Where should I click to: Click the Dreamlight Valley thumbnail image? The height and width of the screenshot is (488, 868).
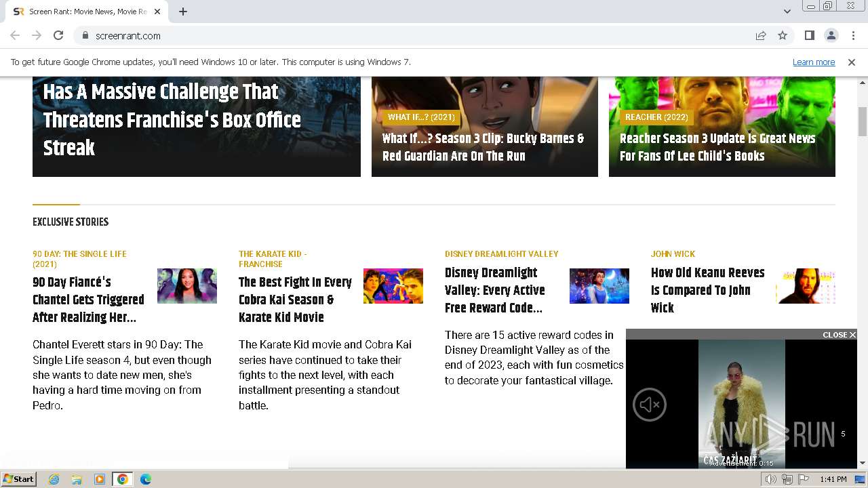599,286
